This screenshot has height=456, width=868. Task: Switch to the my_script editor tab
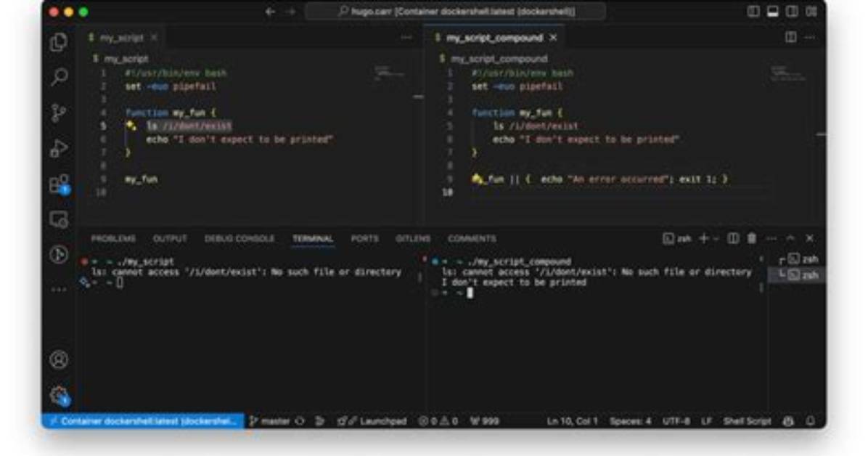coord(121,38)
